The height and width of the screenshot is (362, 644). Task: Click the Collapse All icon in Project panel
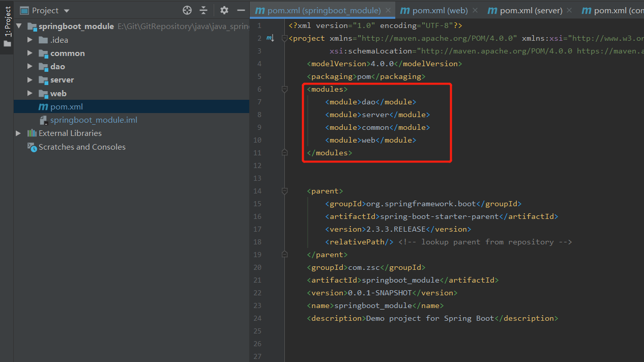(x=203, y=10)
